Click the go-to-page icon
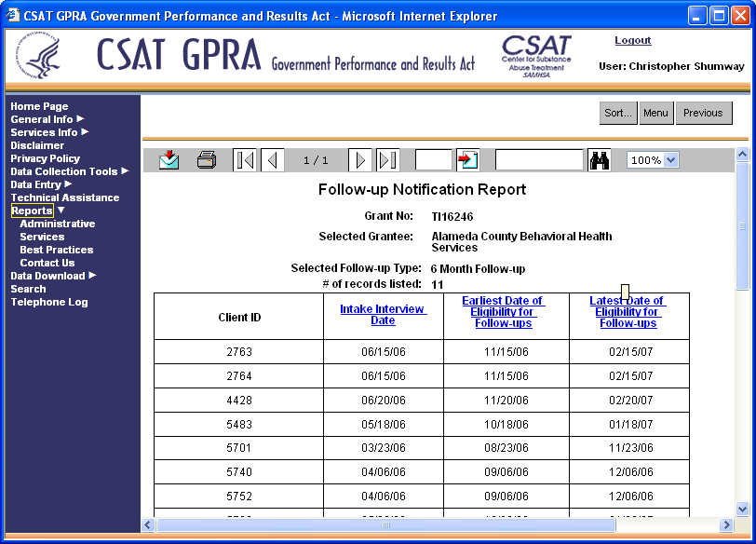Viewport: 756px width, 544px height. tap(467, 160)
